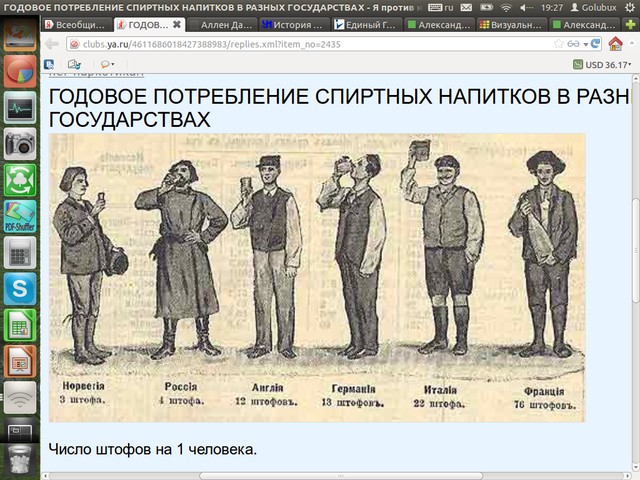Switch to the first Александ... tab
Screen dimensions: 640x480
pos(440,25)
